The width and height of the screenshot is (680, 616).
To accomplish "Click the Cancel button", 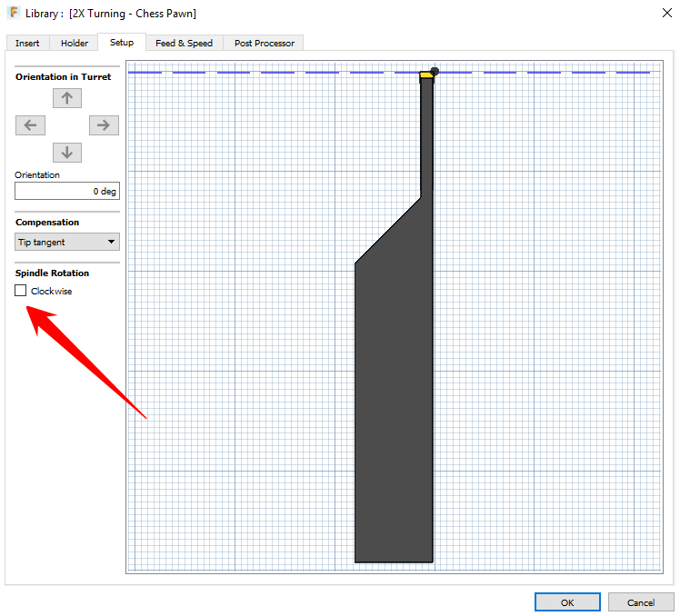I will tap(641, 602).
